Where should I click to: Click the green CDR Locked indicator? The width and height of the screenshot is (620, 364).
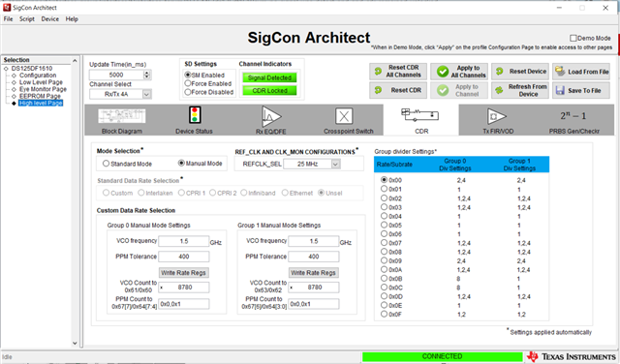269,90
